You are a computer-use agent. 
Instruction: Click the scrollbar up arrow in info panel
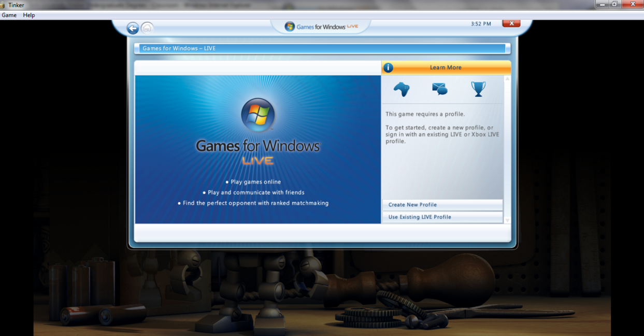coord(507,79)
